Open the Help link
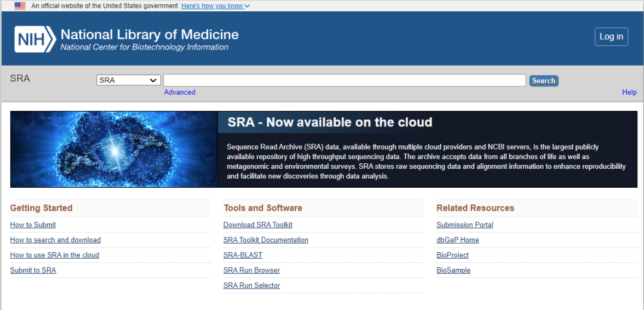Viewport: 644px width, 310px height. click(x=629, y=92)
